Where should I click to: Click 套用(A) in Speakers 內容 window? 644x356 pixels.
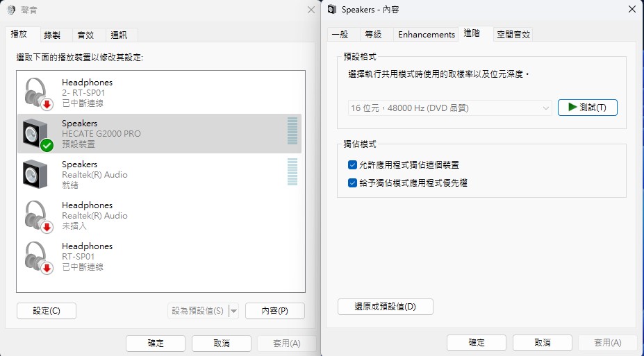[x=607, y=342]
